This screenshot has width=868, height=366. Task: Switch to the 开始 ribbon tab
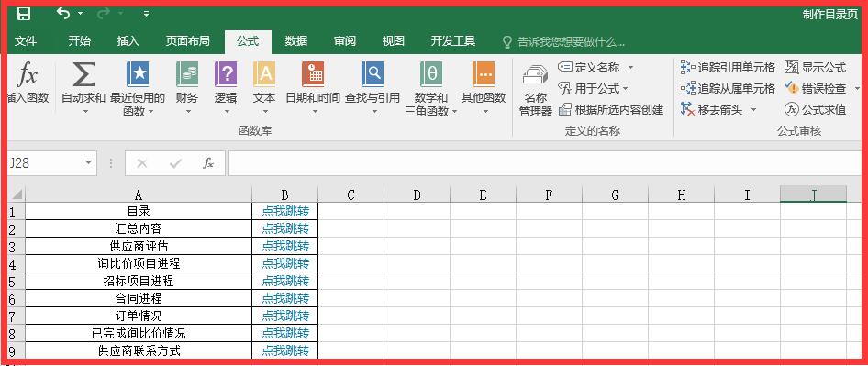click(x=79, y=41)
